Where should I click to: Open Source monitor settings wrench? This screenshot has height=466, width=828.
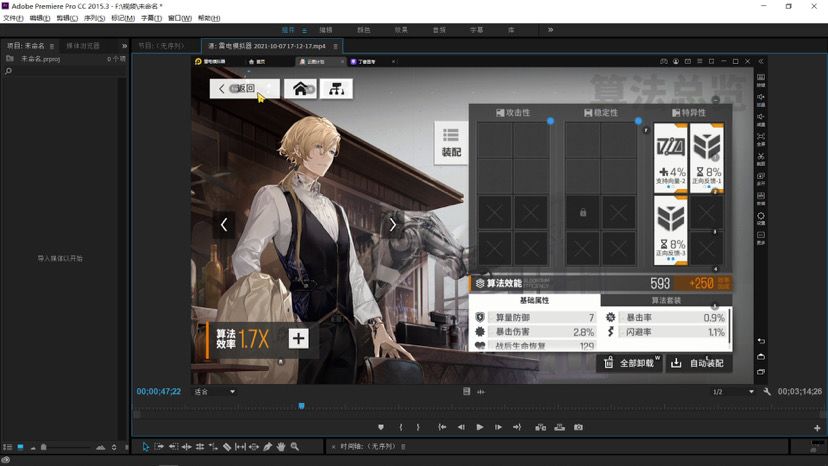click(x=767, y=392)
